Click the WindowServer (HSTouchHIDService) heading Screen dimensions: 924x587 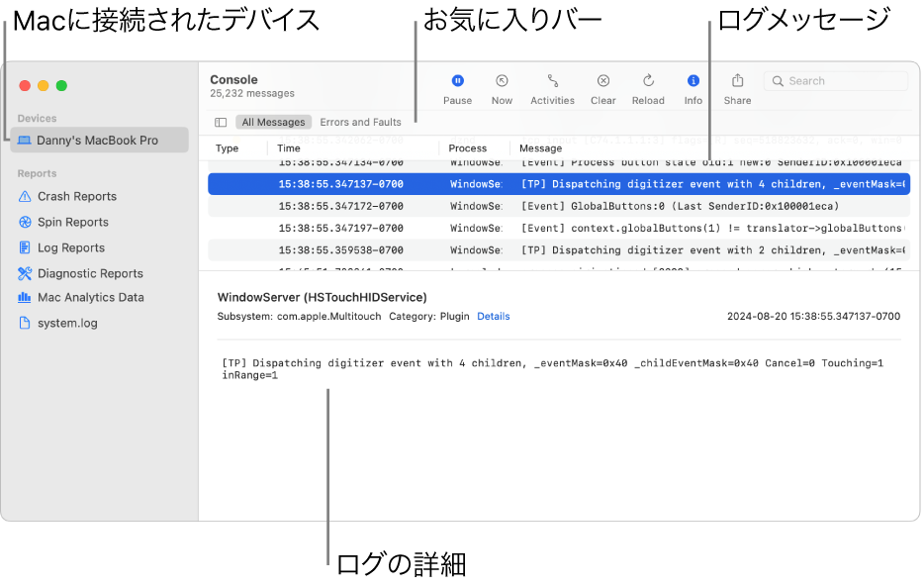coord(322,298)
